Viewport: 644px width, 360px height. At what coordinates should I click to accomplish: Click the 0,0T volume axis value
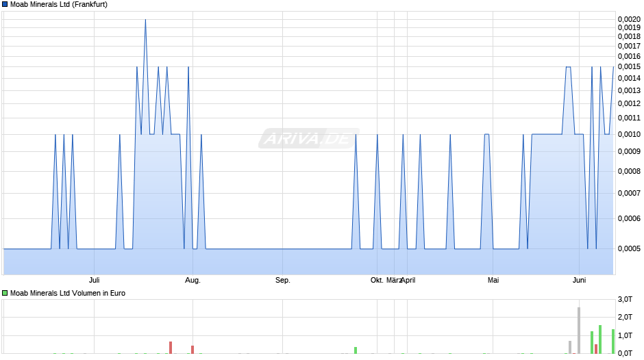(625, 353)
